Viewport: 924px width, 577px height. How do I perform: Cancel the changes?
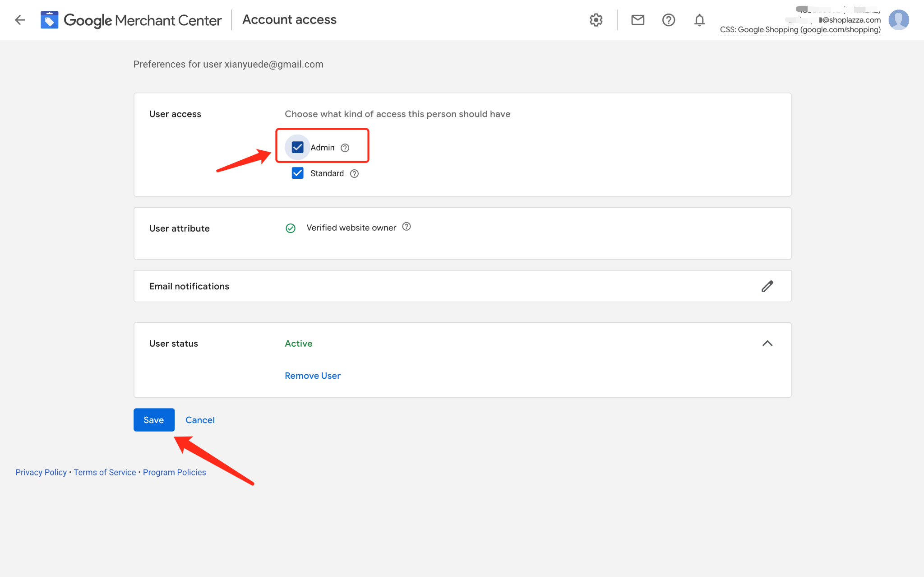200,420
